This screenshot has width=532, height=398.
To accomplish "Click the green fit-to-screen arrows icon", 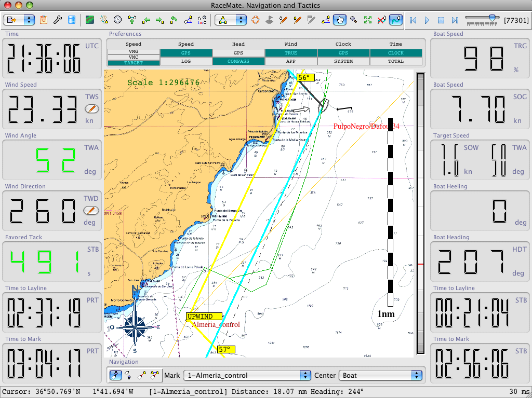I will [367, 20].
